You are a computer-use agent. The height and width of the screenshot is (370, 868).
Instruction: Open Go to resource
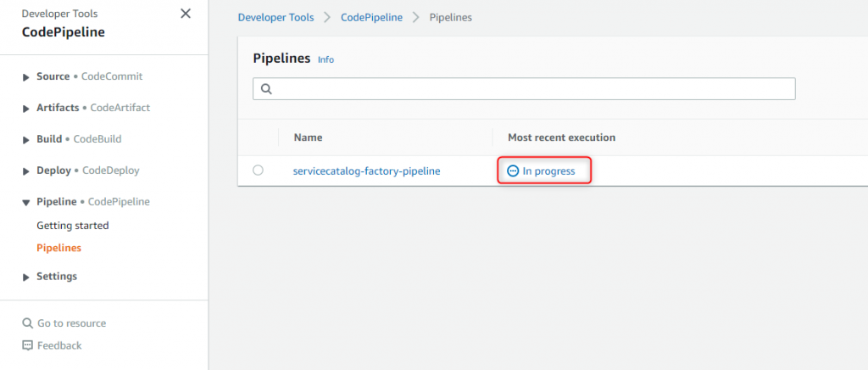tap(71, 323)
